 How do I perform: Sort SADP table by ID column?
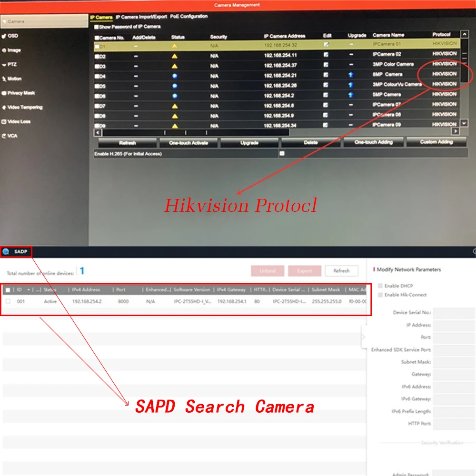19,289
